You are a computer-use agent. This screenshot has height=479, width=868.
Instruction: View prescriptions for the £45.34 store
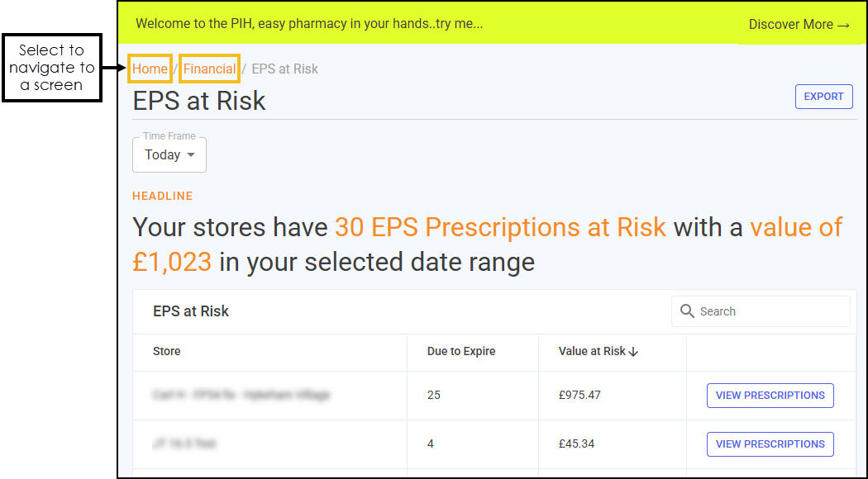tap(770, 444)
